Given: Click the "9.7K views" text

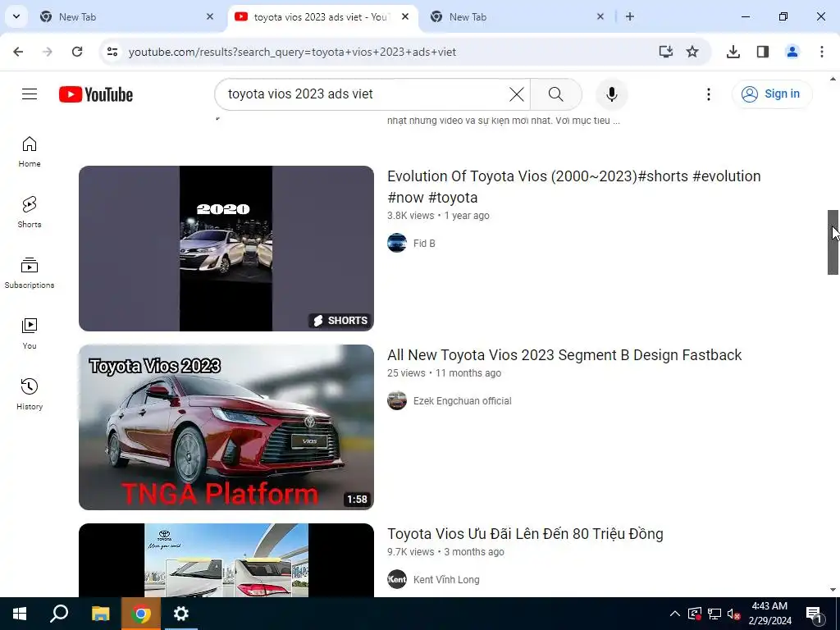Looking at the screenshot, I should point(410,552).
